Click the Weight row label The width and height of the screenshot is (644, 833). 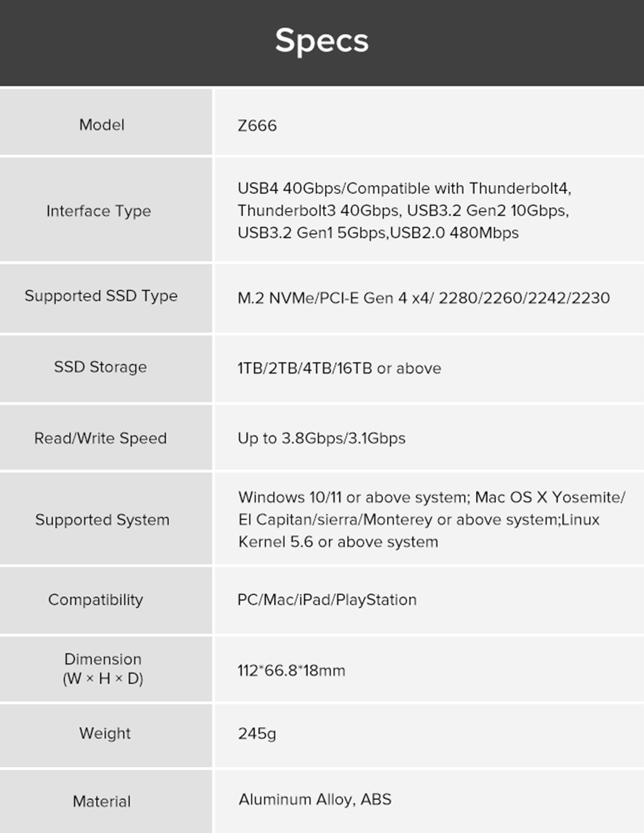click(x=105, y=733)
